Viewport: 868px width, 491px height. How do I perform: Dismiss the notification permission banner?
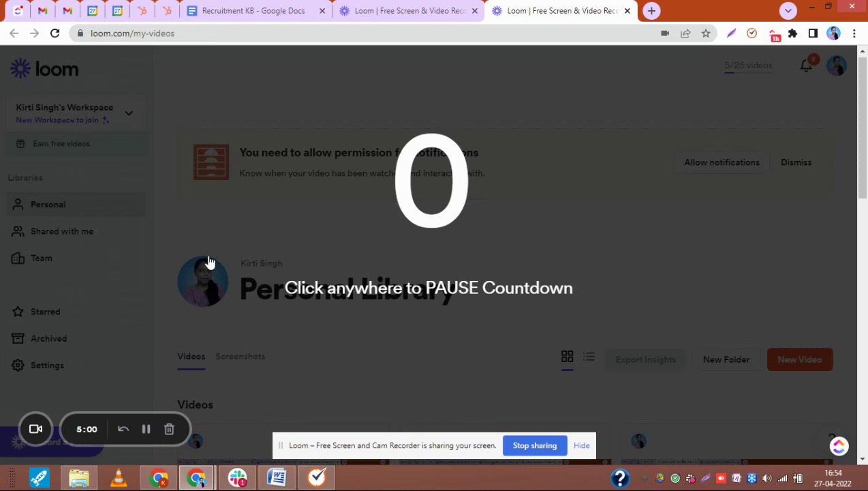tap(796, 162)
